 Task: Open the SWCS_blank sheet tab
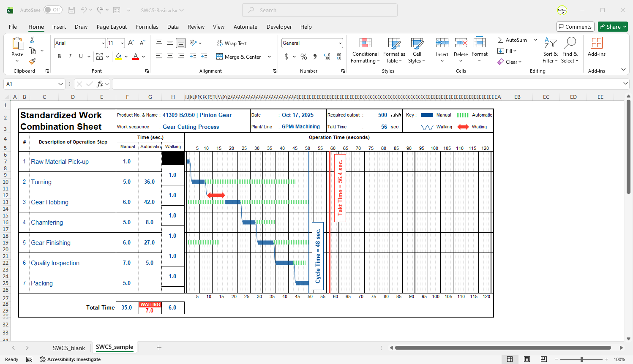[69, 348]
